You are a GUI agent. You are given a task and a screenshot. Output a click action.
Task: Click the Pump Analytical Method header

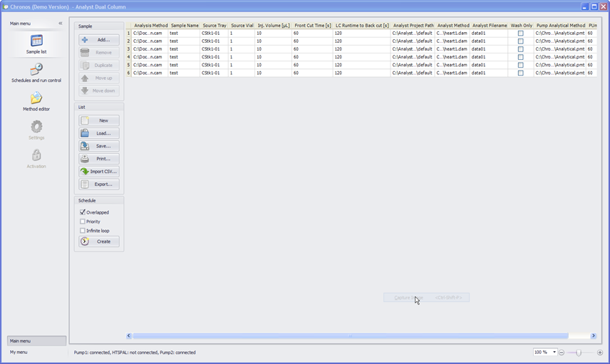click(560, 25)
